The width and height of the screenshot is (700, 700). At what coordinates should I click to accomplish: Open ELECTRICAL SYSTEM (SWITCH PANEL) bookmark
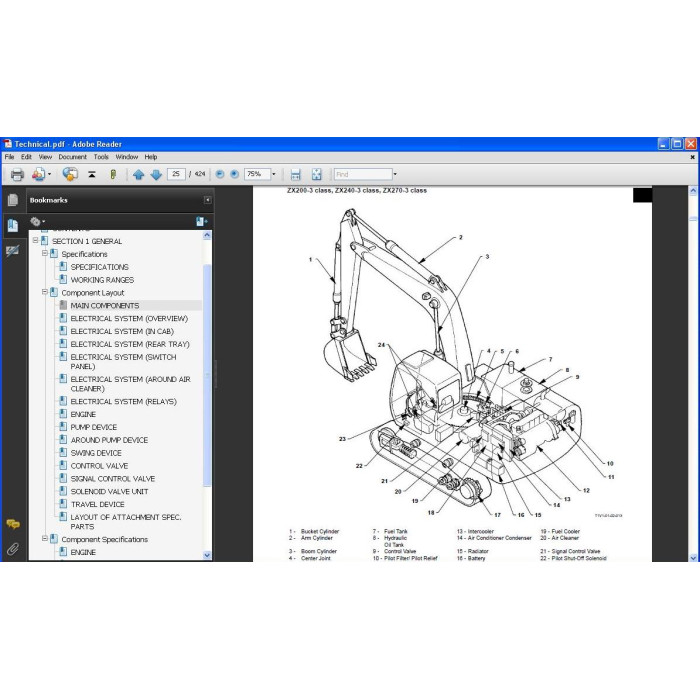[x=124, y=362]
